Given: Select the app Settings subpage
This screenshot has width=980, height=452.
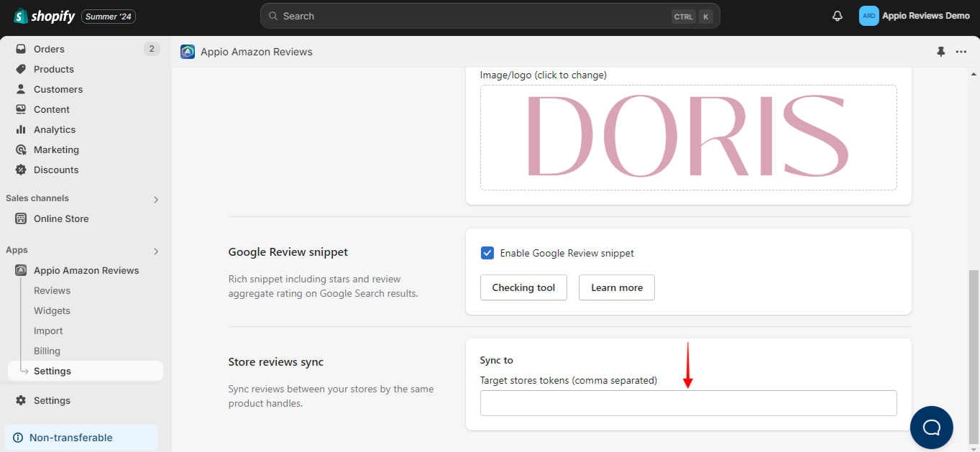Looking at the screenshot, I should coord(86,371).
